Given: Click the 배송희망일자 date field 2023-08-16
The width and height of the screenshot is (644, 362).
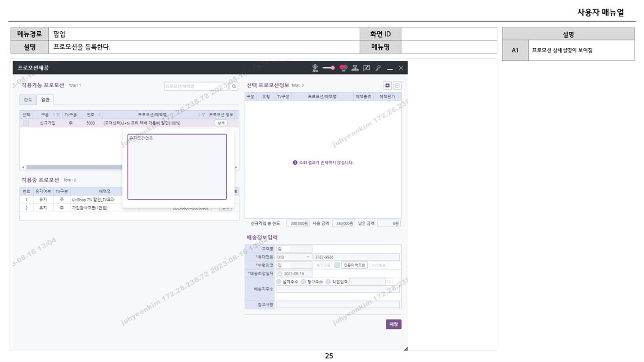Looking at the screenshot, I should coord(293,274).
